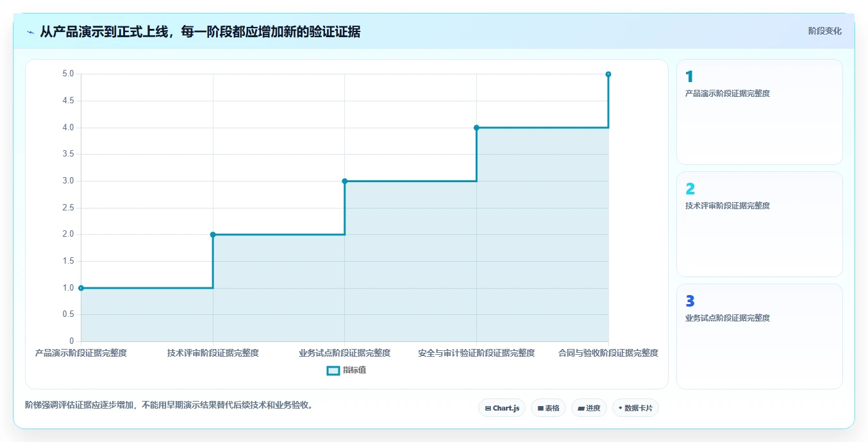Click the 指标值 legend label

point(355,370)
